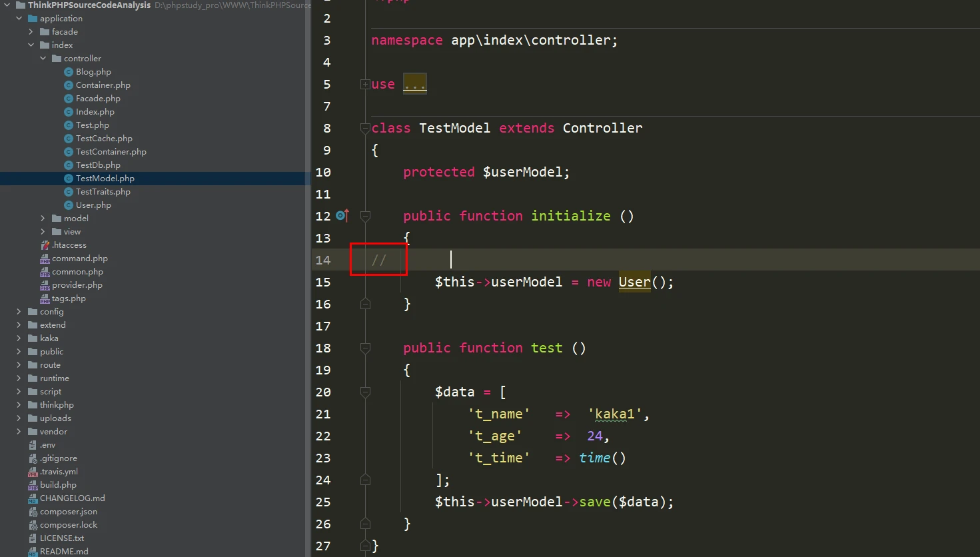Collapse the test function fold toggle
The image size is (980, 557).
364,348
